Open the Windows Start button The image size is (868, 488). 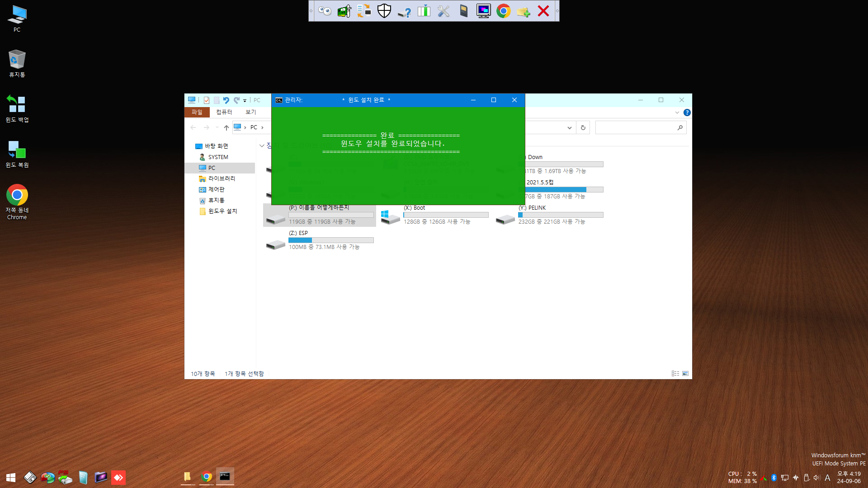11,478
